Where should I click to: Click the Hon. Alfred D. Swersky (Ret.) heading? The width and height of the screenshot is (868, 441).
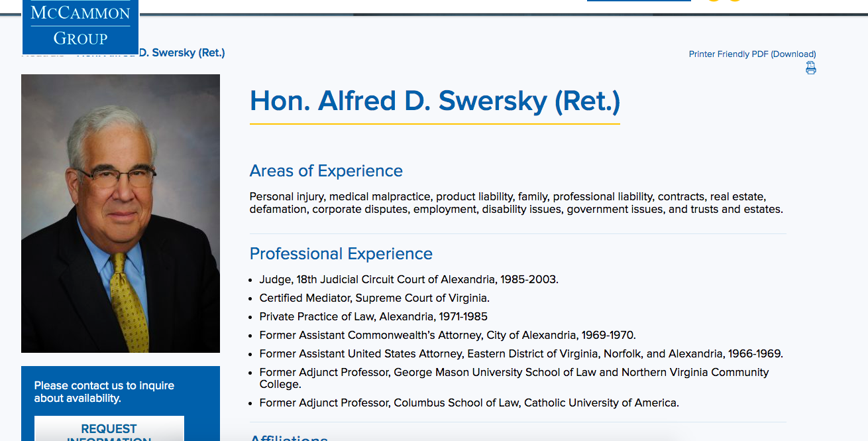click(435, 101)
